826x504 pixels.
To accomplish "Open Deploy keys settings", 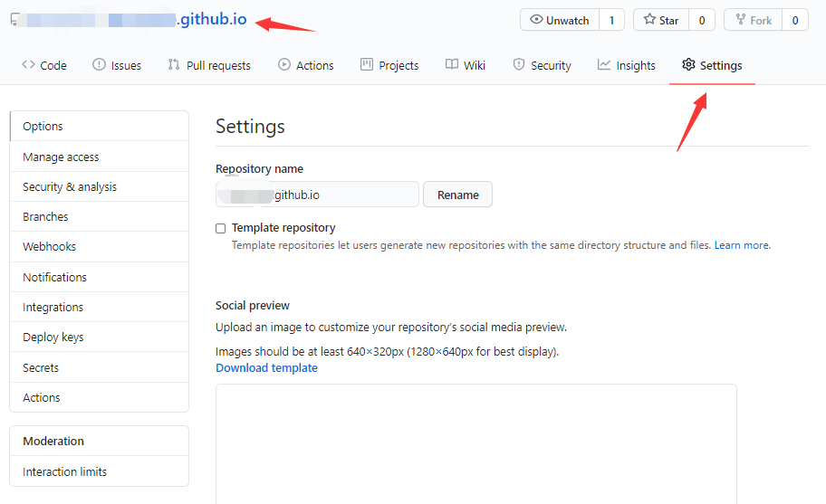I will pyautogui.click(x=99, y=338).
